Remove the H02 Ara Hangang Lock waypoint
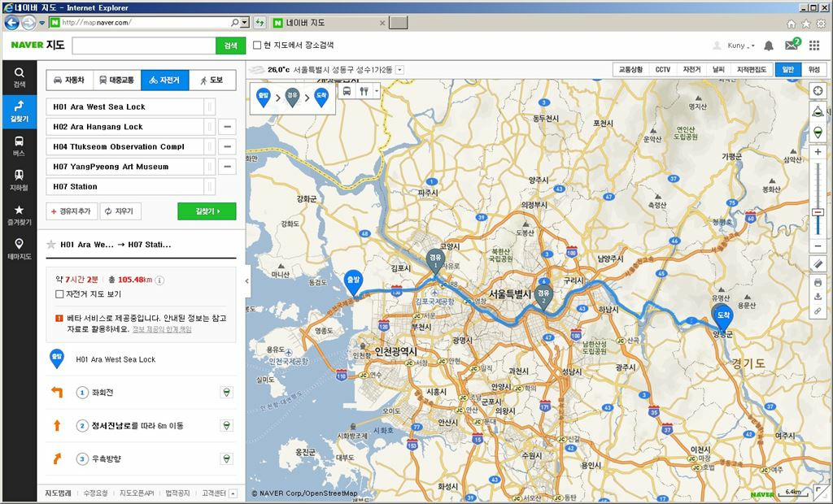 click(x=227, y=127)
